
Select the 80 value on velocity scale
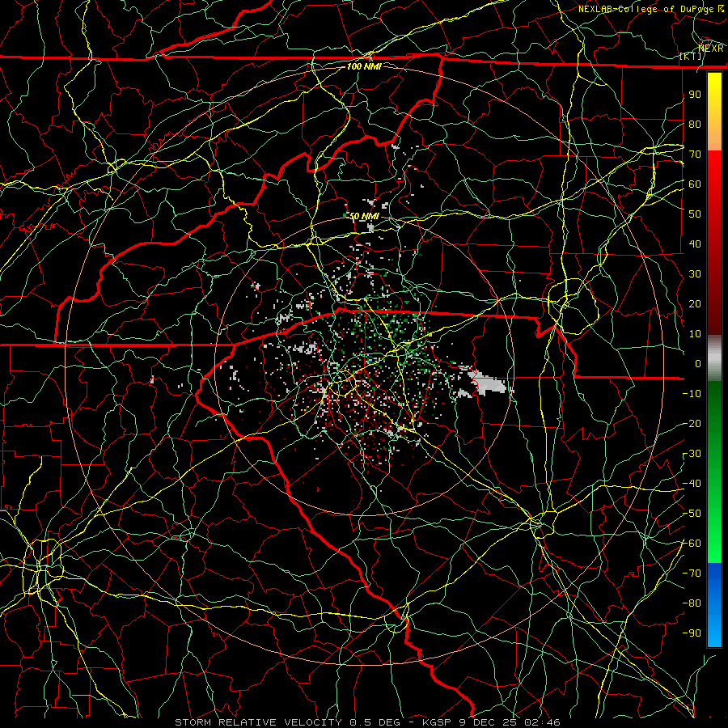(695, 125)
